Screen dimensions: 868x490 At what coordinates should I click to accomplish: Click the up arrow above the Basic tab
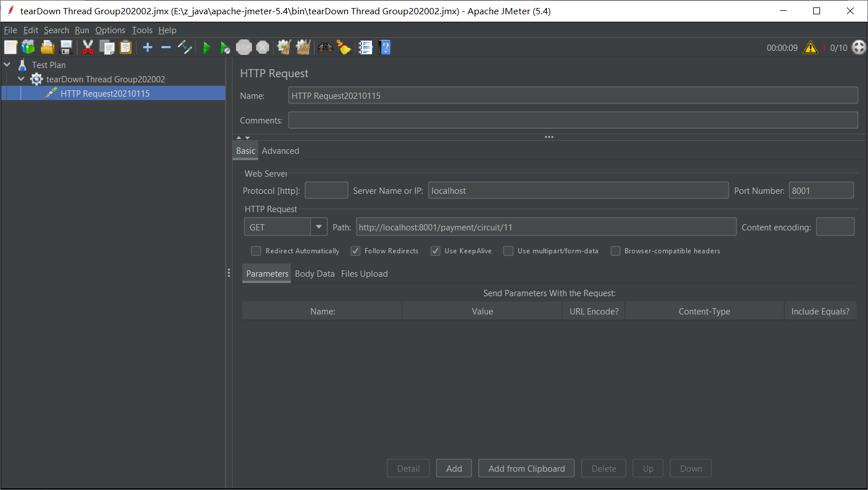[239, 138]
